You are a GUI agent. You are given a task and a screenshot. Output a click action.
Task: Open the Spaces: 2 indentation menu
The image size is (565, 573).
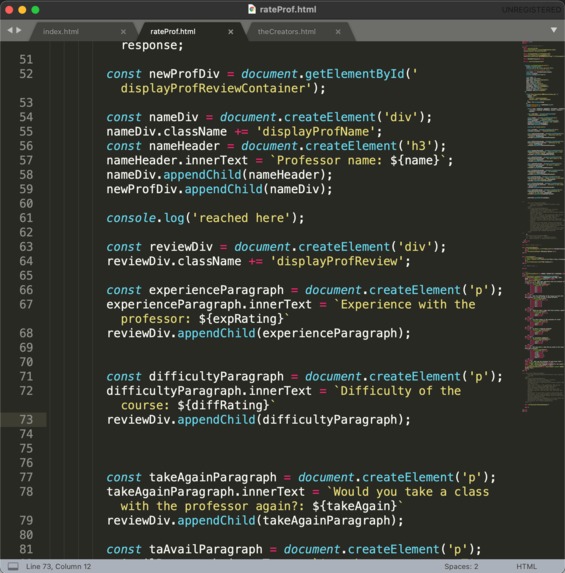click(461, 566)
